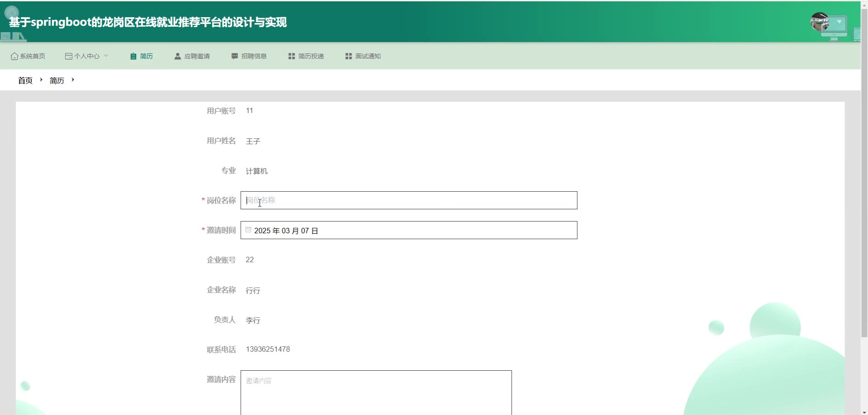This screenshot has height=415, width=868.
Task: Select the 负责人 value 李行
Action: tap(253, 320)
